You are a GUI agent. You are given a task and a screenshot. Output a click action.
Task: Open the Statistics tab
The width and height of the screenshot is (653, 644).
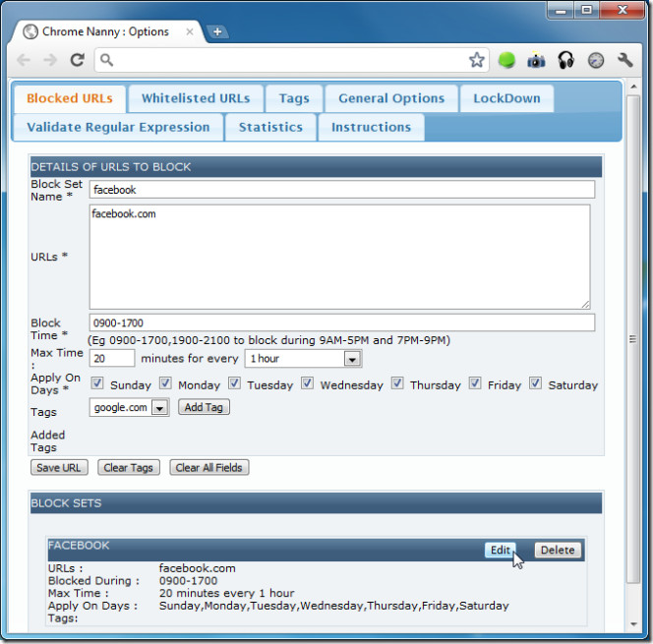click(x=270, y=128)
